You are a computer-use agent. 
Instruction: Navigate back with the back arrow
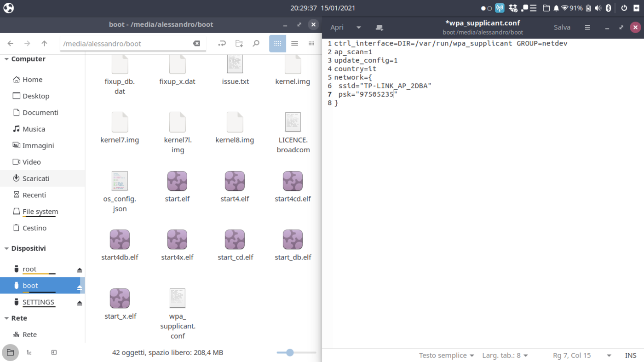click(10, 43)
